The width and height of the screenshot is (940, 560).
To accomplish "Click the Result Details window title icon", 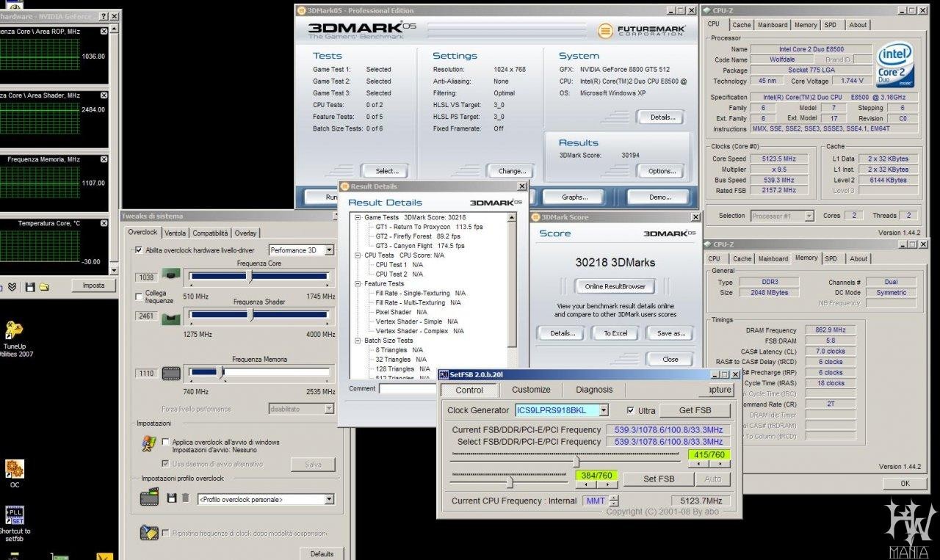I will (345, 186).
